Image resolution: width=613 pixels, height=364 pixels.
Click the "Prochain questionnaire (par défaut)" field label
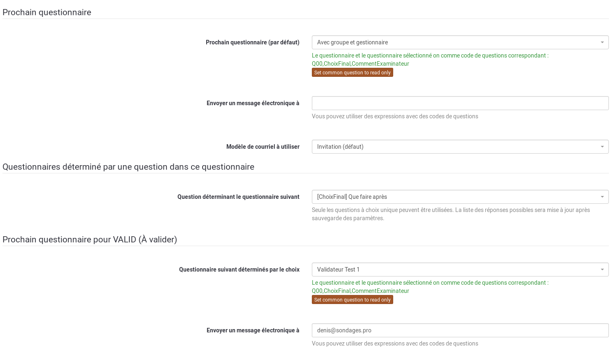(252, 42)
